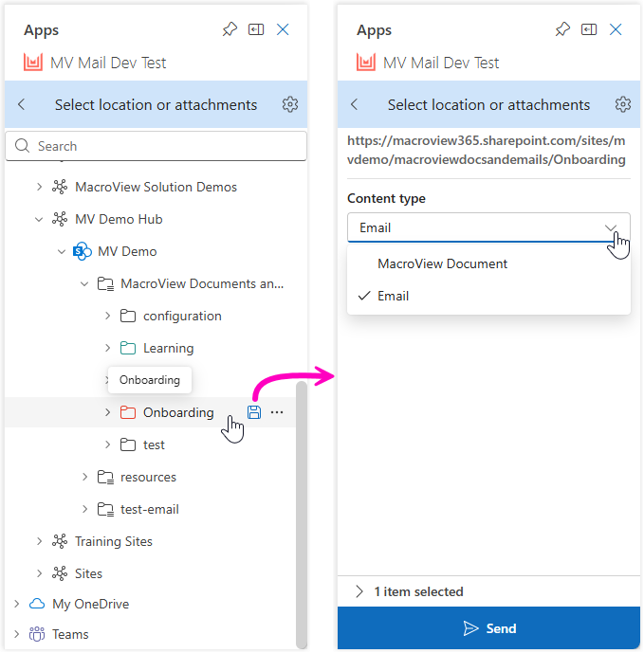The width and height of the screenshot is (644, 653).
Task: Select the Learning folder label
Action: (169, 348)
